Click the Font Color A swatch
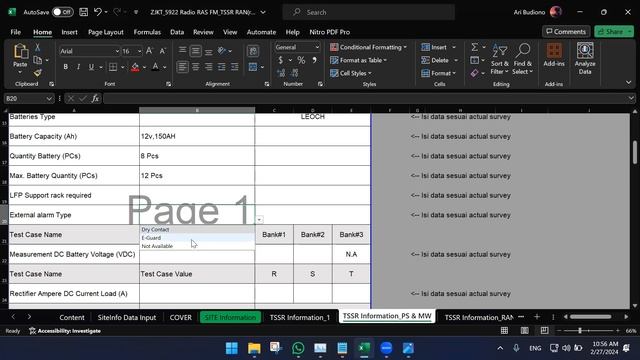640x360 pixels. [x=155, y=67]
